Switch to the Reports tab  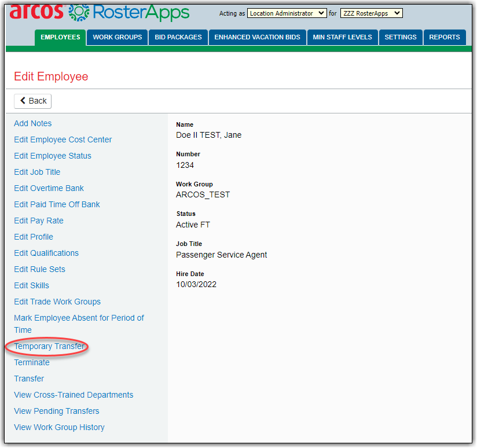[445, 37]
